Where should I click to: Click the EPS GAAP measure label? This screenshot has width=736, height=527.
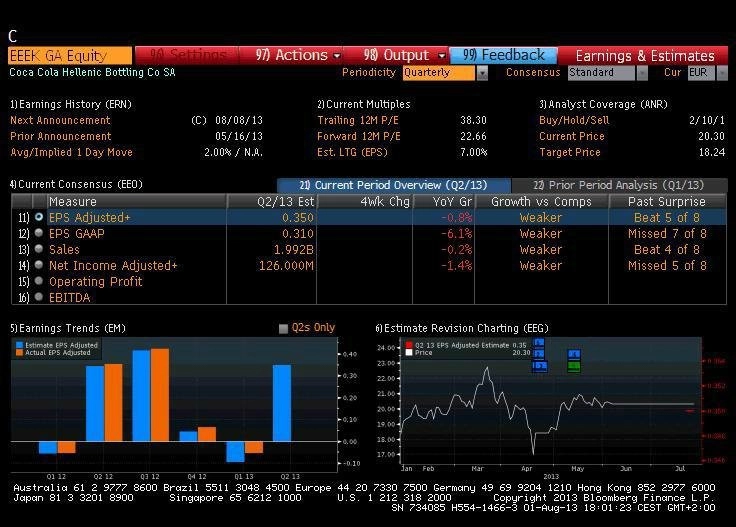[x=77, y=234]
